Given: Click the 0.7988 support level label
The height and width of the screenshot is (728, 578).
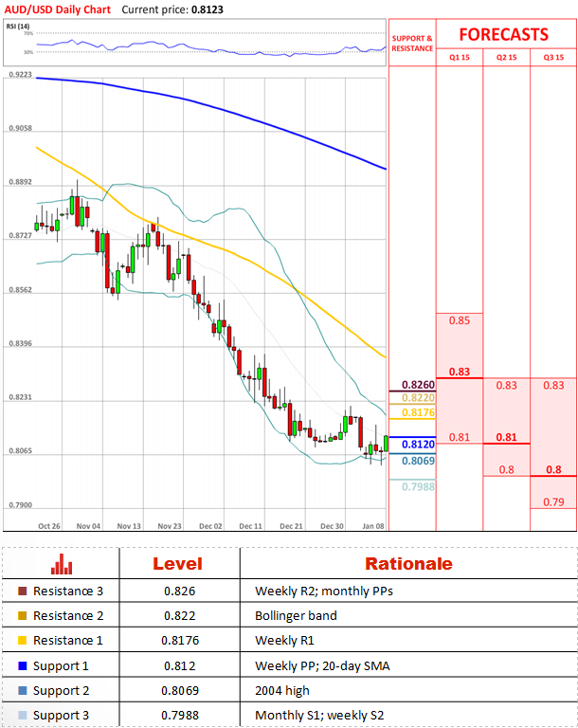Looking at the screenshot, I should (x=418, y=486).
